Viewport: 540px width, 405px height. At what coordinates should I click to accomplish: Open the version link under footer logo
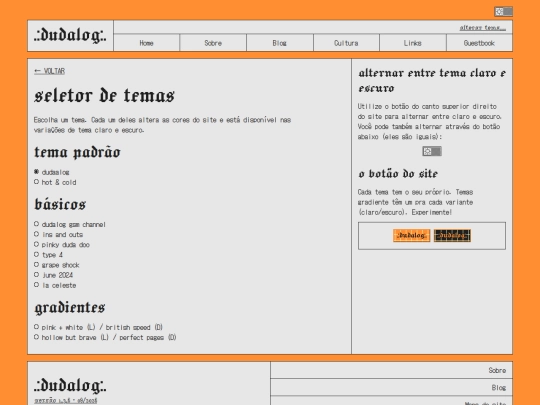pos(65,401)
